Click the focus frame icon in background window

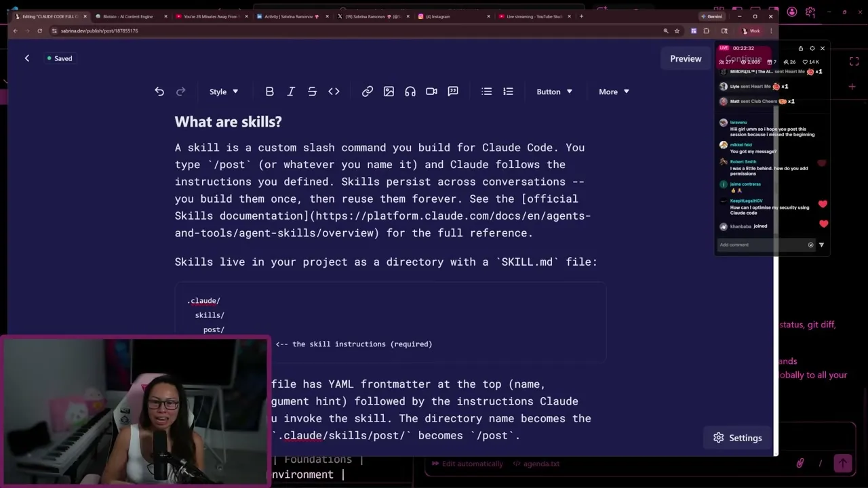pos(854,62)
